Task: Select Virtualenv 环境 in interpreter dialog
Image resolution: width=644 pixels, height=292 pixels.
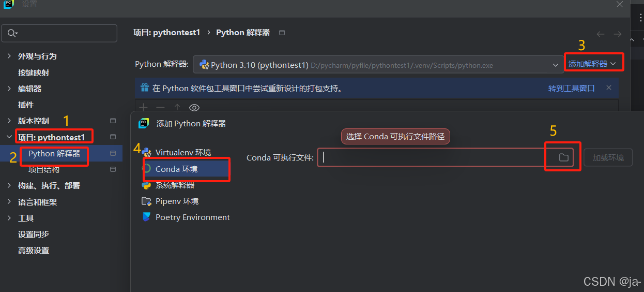Action: [x=183, y=152]
